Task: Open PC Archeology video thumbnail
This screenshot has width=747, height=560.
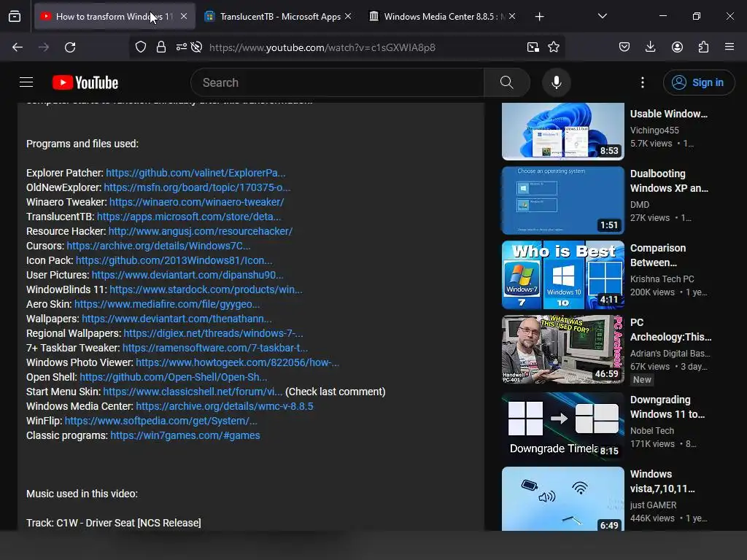Action: click(562, 349)
